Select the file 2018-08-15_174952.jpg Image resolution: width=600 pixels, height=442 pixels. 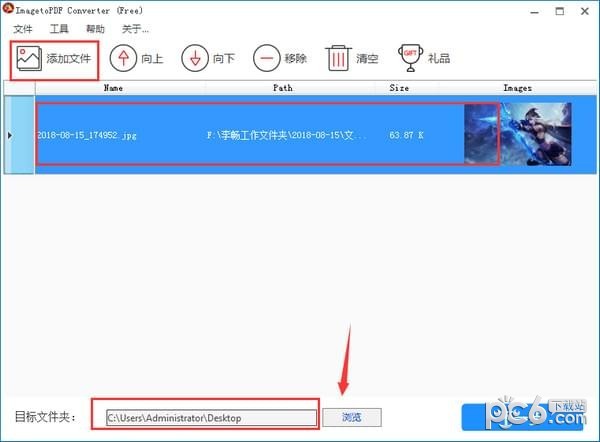click(x=87, y=135)
